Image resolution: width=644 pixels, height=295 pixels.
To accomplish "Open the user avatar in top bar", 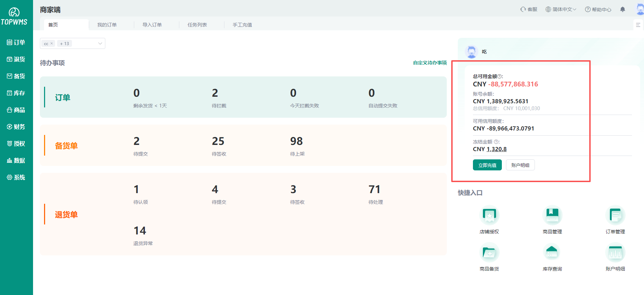I will 640,9.
